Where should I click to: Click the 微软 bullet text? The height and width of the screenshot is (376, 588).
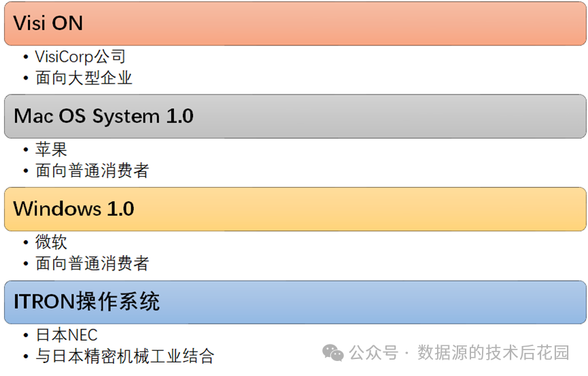(x=51, y=242)
